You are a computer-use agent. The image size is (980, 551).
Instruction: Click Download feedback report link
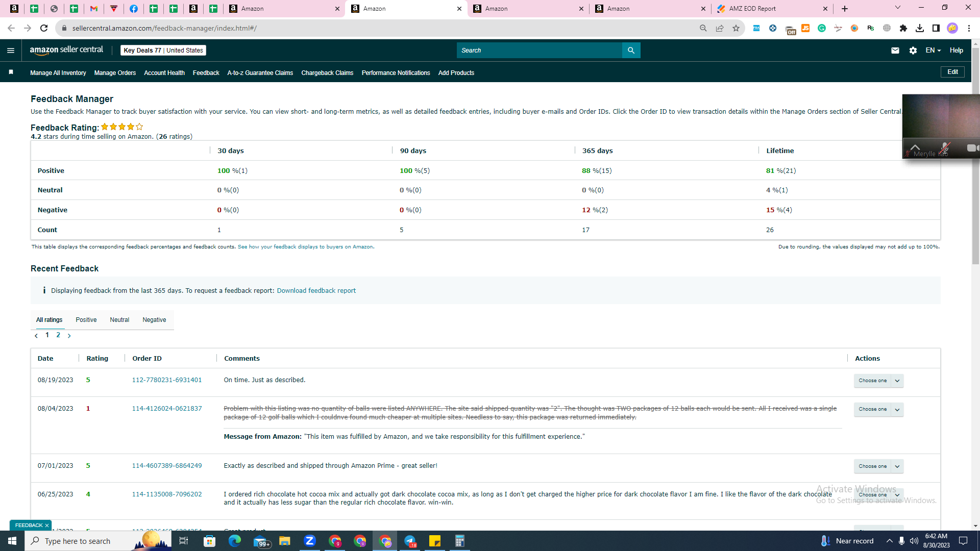pyautogui.click(x=316, y=291)
